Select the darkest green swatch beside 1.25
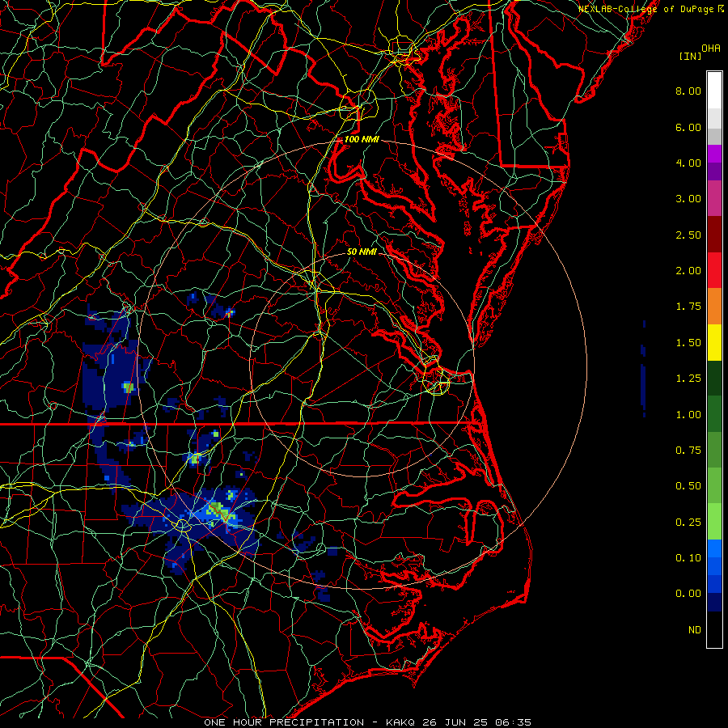 714,379
